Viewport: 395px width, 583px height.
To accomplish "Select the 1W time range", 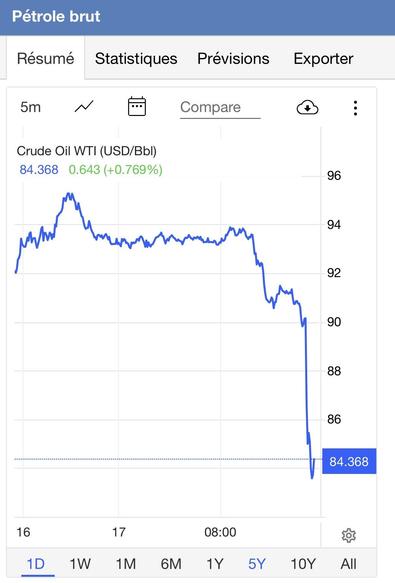I will (80, 564).
